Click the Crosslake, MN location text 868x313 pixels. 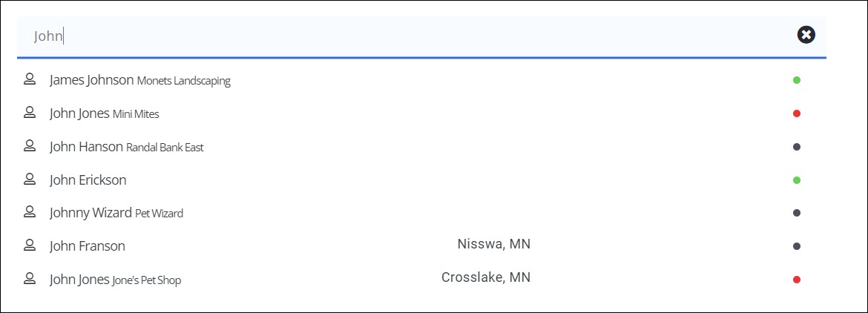[486, 277]
